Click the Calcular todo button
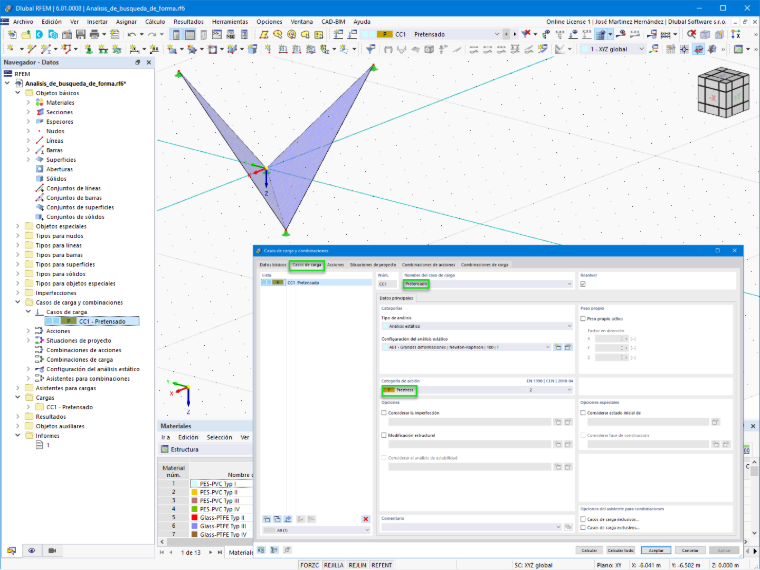This screenshot has height=570, width=760. click(x=620, y=550)
